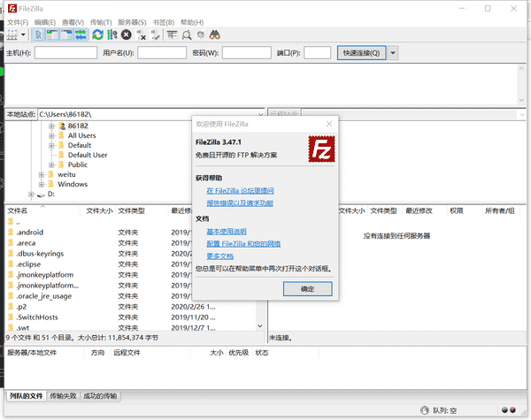The width and height of the screenshot is (531, 420).
Task: Switch to 成功的传输 tab
Action: pos(100,395)
